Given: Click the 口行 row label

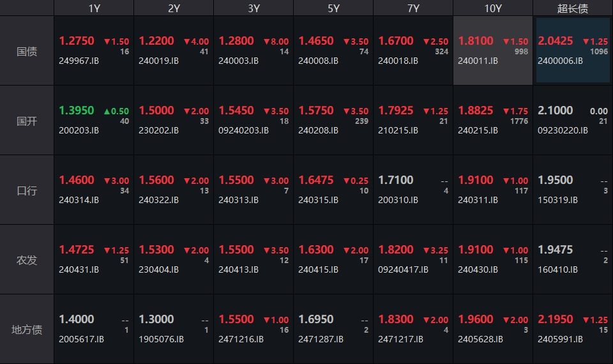Looking at the screenshot, I should point(27,190).
